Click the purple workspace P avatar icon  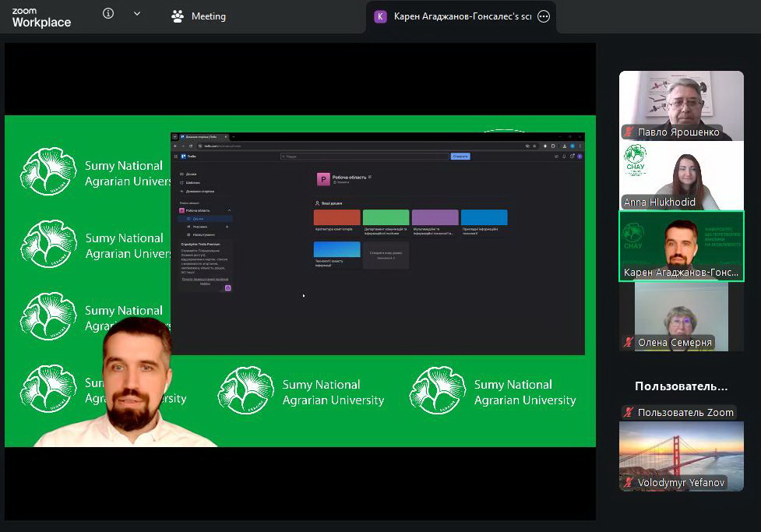pos(322,179)
